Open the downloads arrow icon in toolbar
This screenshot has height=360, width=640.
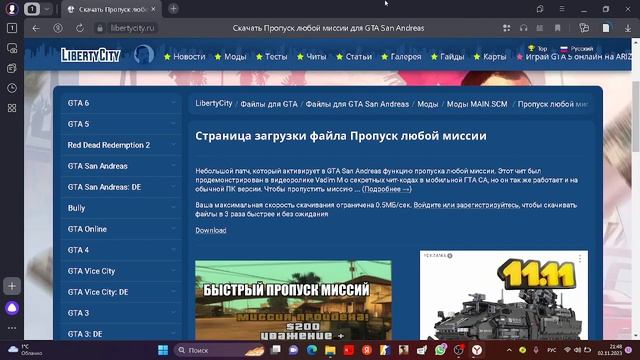click(628, 28)
